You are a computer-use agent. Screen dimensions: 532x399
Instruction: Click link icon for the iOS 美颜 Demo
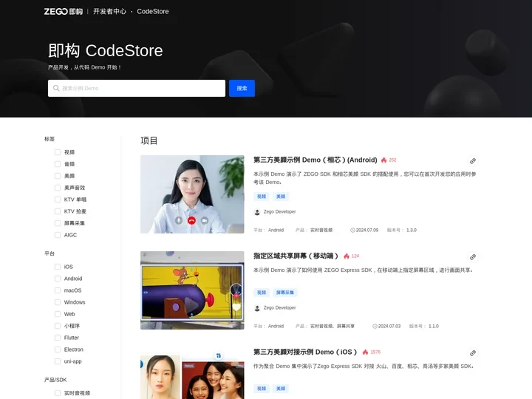pos(473,353)
